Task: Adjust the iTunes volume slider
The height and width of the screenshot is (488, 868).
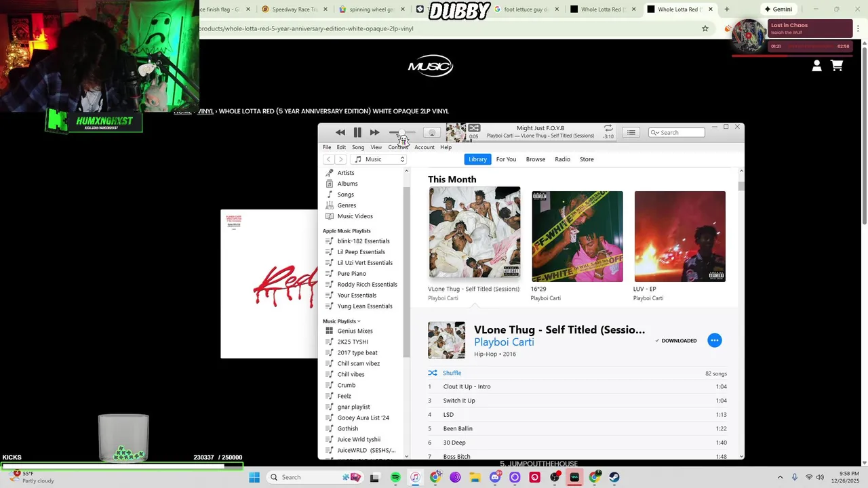Action: coord(402,133)
